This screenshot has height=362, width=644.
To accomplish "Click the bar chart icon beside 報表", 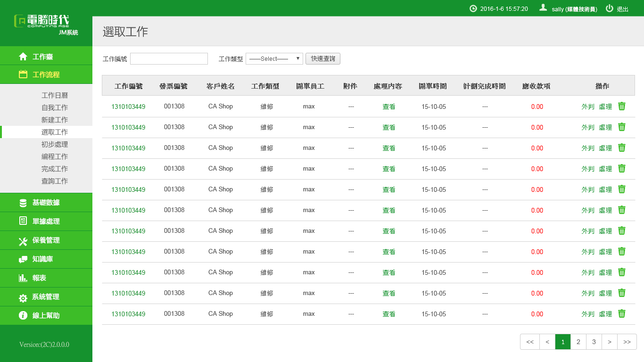I will pyautogui.click(x=23, y=278).
